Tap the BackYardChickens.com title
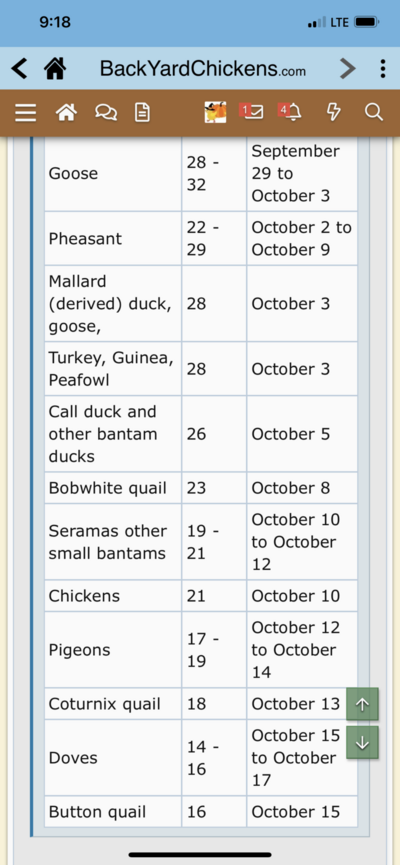 click(202, 69)
